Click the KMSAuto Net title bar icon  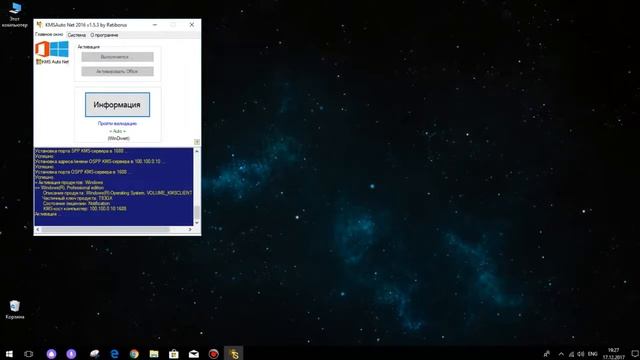[x=40, y=25]
